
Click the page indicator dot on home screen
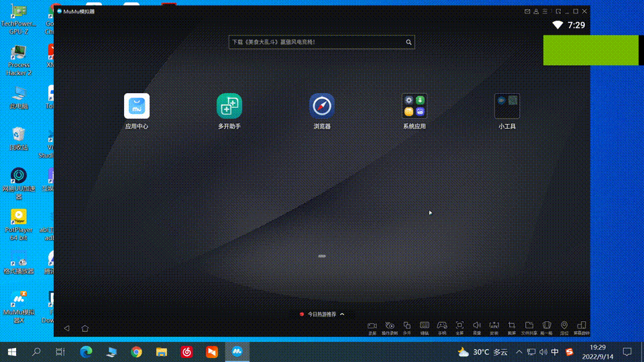pyautogui.click(x=322, y=256)
